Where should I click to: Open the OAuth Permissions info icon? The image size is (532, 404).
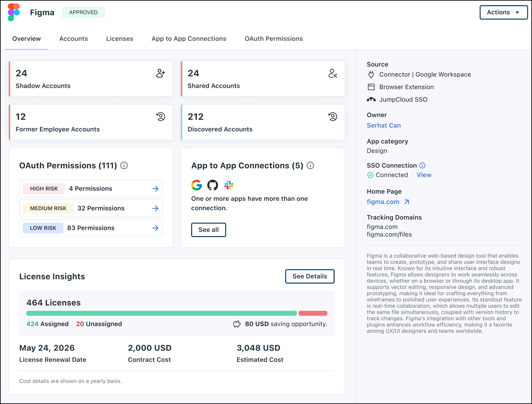tap(124, 166)
